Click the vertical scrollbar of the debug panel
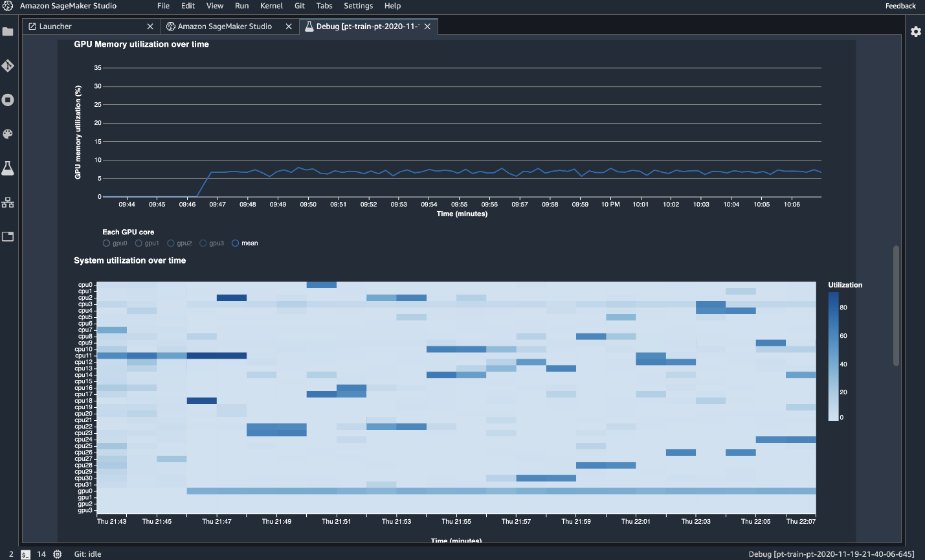925x560 pixels. click(x=896, y=306)
